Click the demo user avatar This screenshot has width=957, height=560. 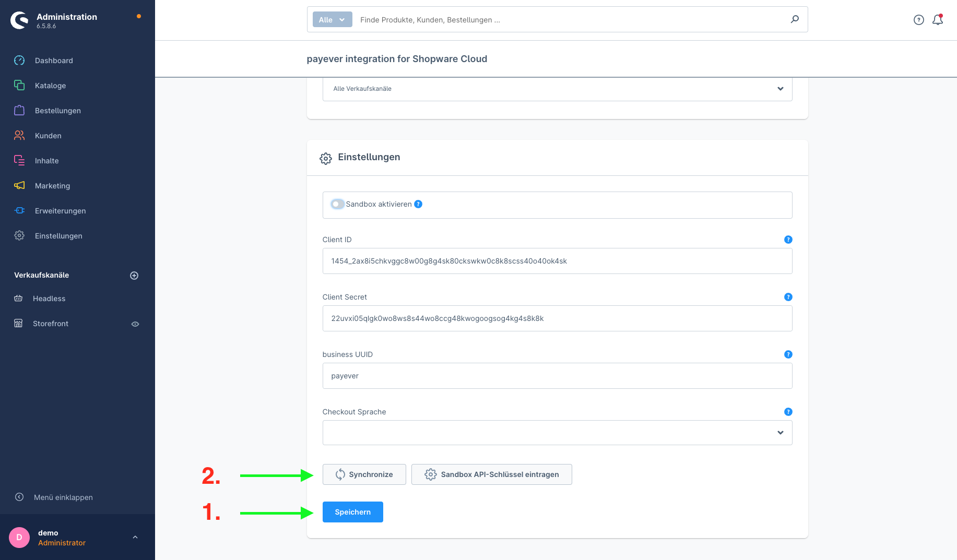click(x=19, y=538)
